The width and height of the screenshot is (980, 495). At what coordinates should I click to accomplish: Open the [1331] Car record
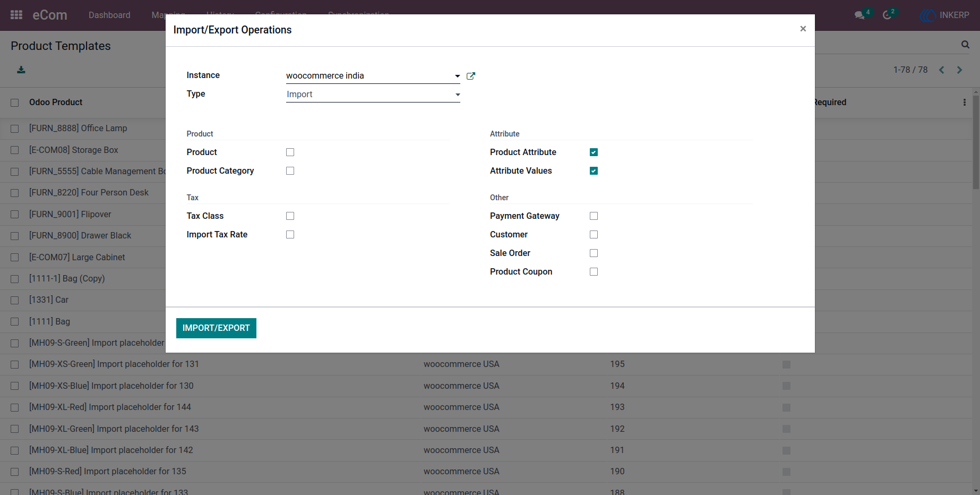coord(49,300)
